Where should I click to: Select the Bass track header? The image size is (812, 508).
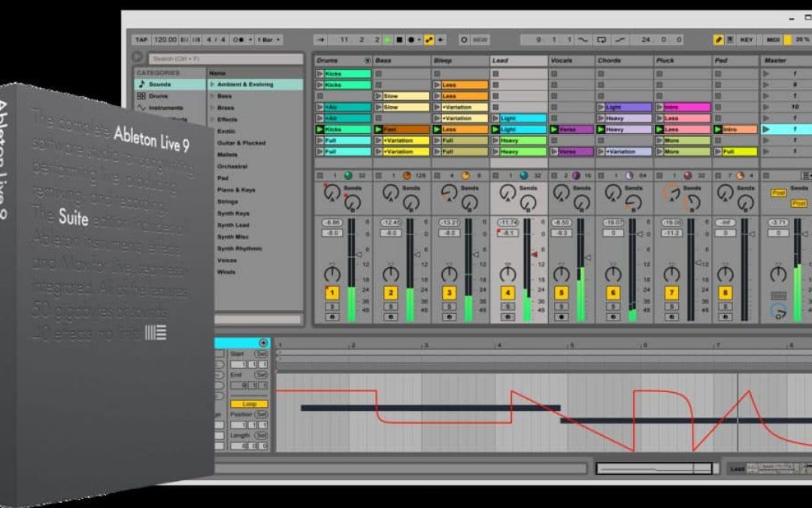(401, 61)
